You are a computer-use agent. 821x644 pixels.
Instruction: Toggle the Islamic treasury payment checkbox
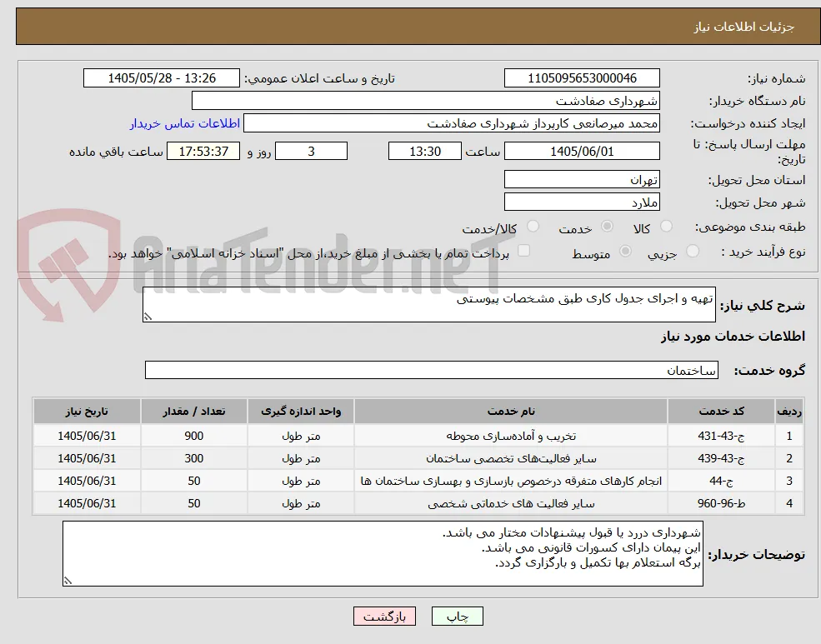[x=523, y=251]
